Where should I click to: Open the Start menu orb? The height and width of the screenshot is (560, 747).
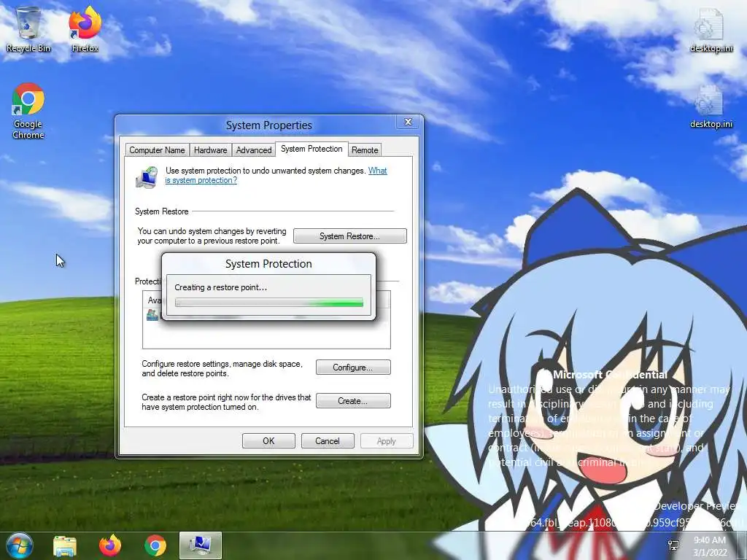coord(19,545)
